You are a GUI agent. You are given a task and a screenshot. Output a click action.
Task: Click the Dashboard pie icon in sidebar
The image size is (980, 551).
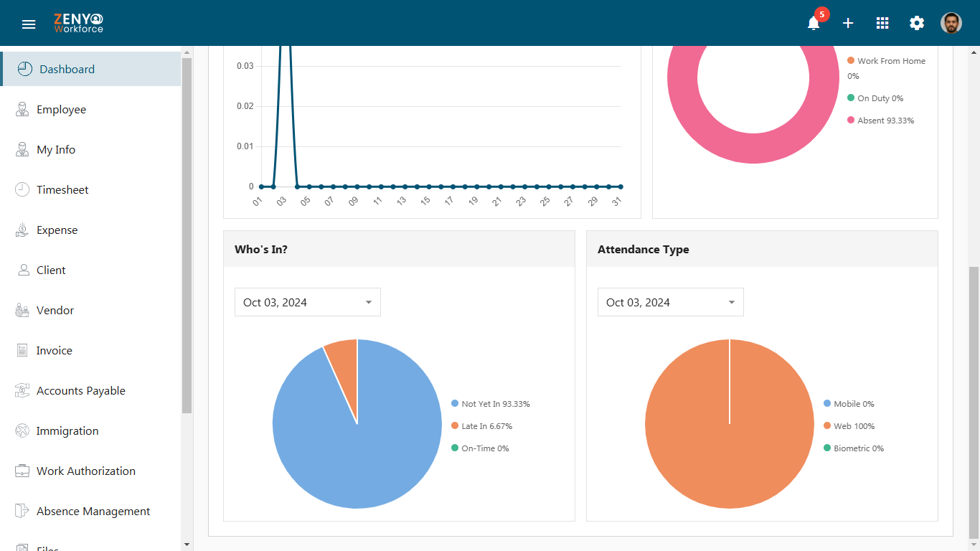[25, 69]
